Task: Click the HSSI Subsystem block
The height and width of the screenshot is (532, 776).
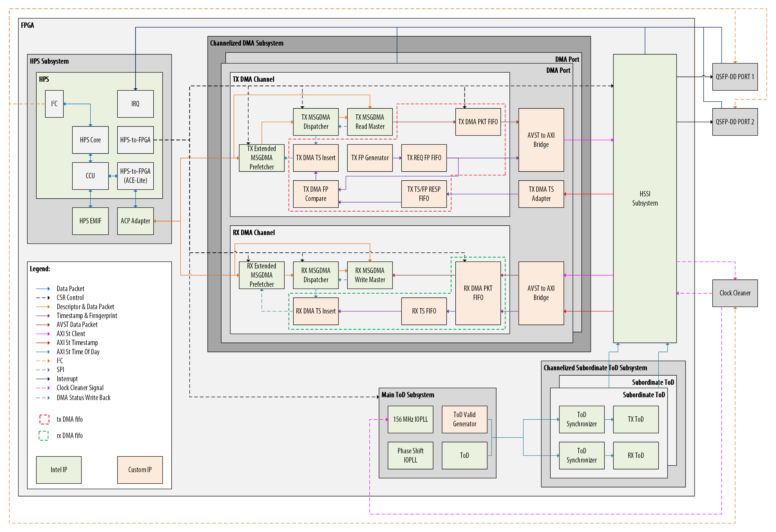Action: [x=645, y=198]
